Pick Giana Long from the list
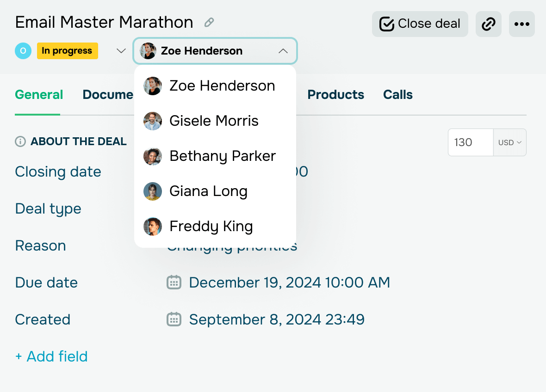 point(208,191)
